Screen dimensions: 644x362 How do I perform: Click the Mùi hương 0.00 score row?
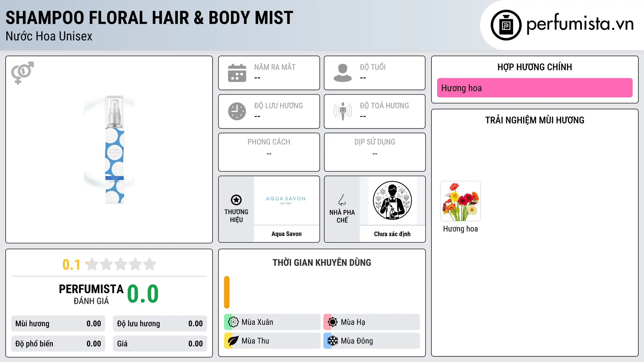(x=58, y=324)
